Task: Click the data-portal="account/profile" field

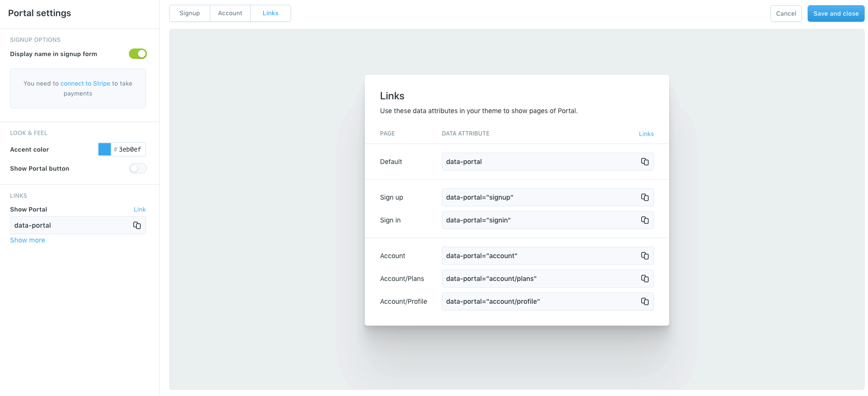Action: coord(547,301)
